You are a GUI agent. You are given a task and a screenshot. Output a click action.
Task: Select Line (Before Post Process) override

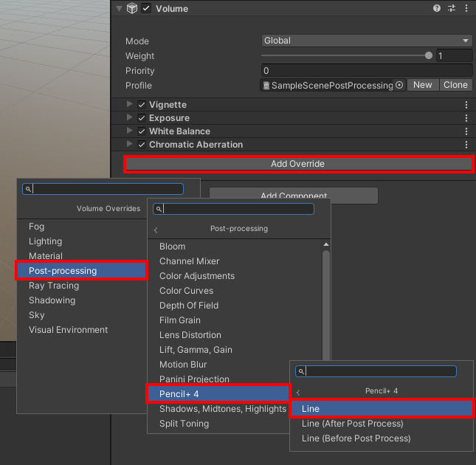(382, 438)
